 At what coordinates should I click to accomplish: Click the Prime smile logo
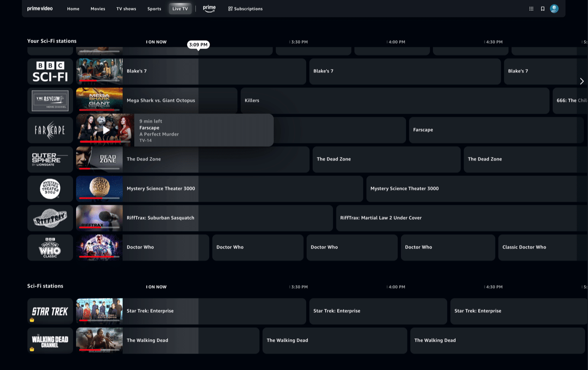tap(209, 9)
